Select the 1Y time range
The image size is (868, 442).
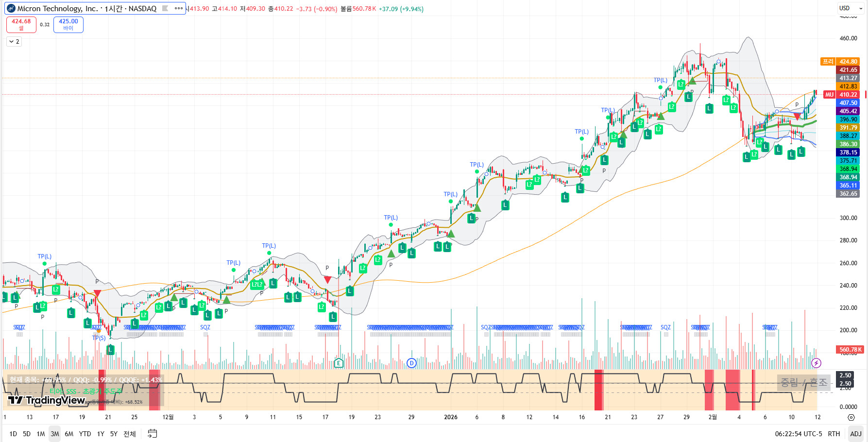coord(101,434)
